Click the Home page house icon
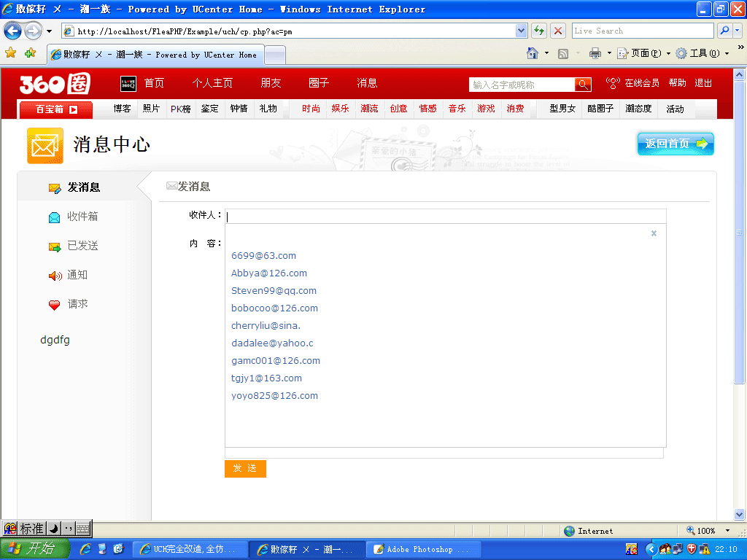The height and width of the screenshot is (560, 747). pos(533,53)
